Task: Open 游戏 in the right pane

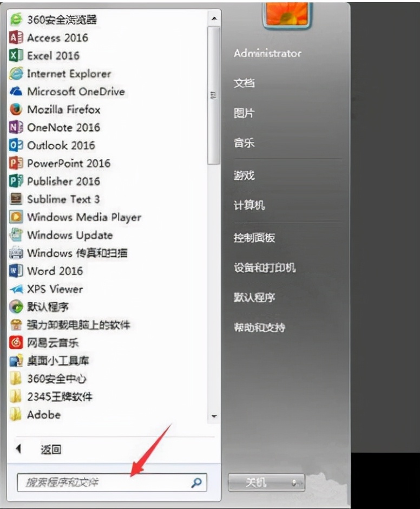Action: (x=244, y=175)
